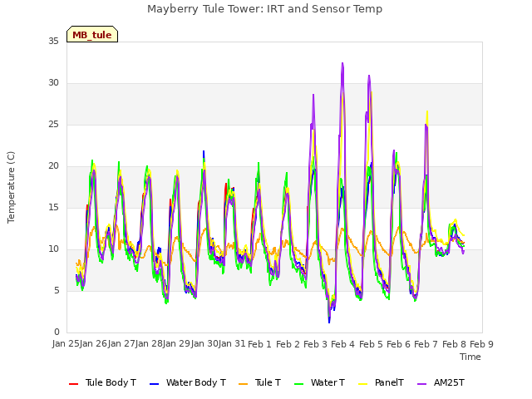Click the Feb 5 x-axis tick label
The height and width of the screenshot is (399, 532).
click(371, 344)
